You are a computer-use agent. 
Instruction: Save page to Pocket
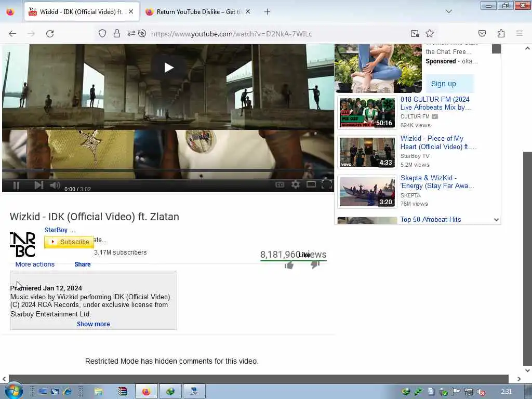pyautogui.click(x=482, y=33)
